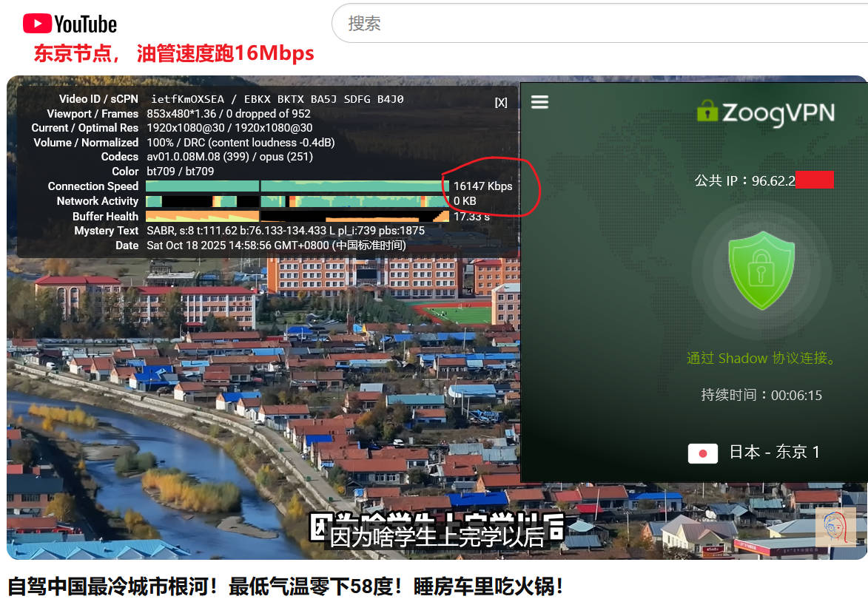Screen dimensions: 868x599
Task: Click the YouTube logo
Action: [70, 24]
